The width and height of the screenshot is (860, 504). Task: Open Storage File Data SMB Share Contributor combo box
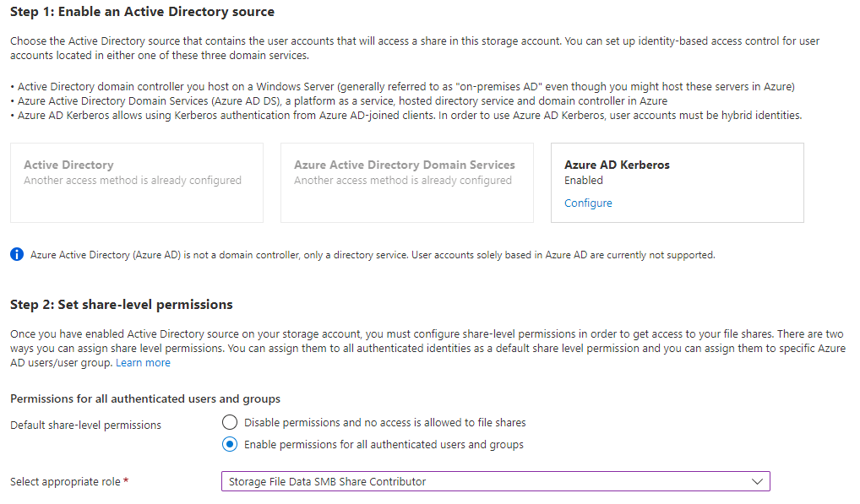point(496,481)
